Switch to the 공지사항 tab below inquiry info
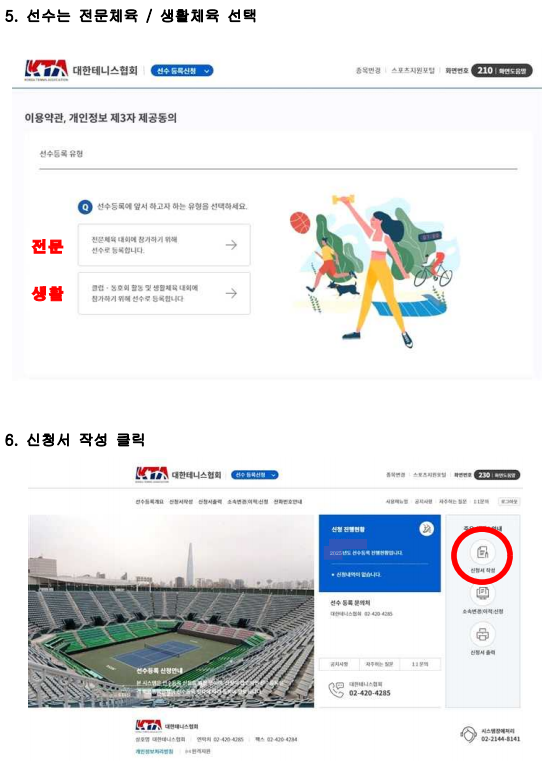This screenshot has width=546, height=772. pyautogui.click(x=339, y=664)
